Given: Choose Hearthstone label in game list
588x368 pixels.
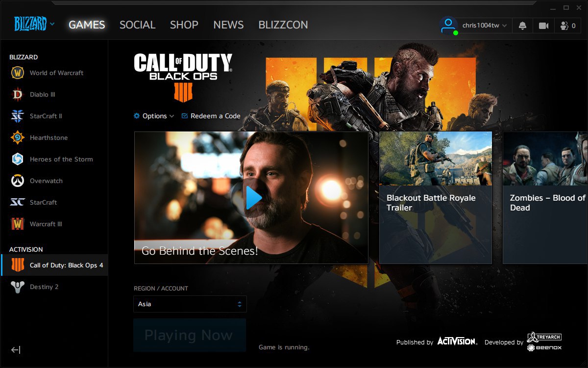Looking at the screenshot, I should [49, 137].
